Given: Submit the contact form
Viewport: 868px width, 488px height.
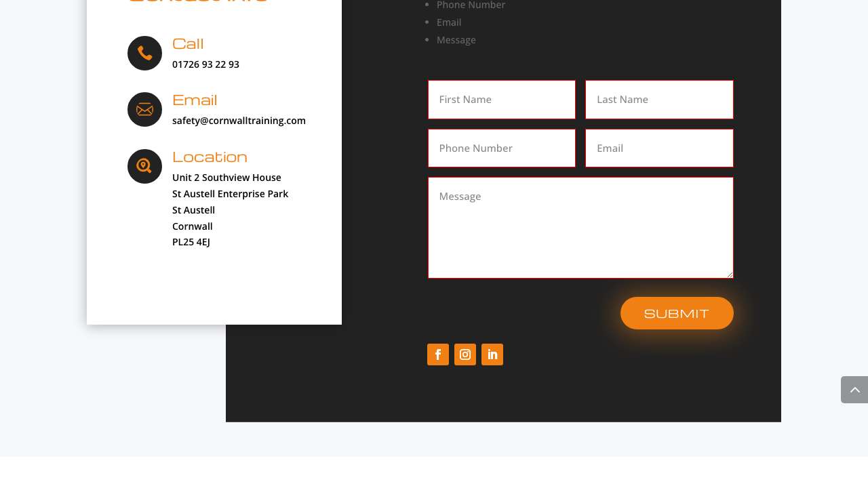Looking at the screenshot, I should pos(677,313).
